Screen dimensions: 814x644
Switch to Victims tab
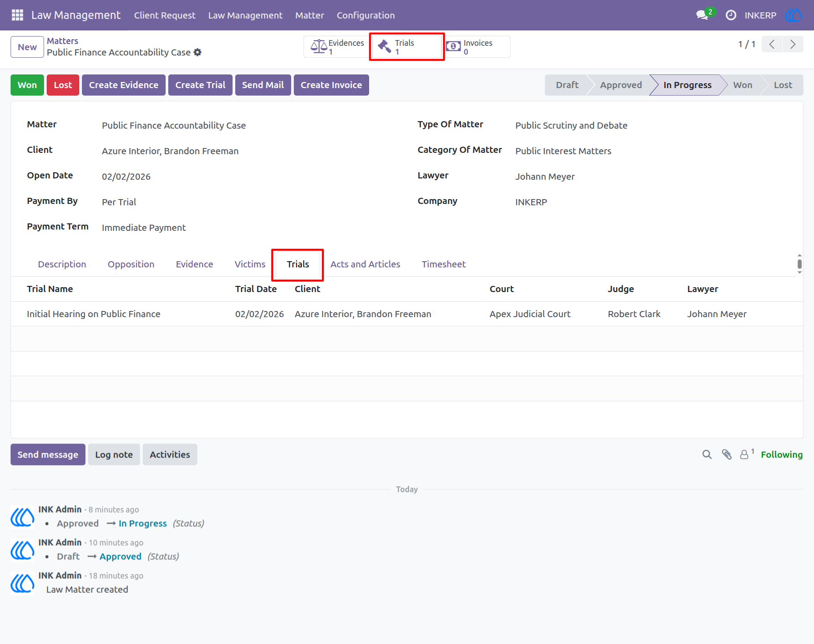click(x=250, y=264)
